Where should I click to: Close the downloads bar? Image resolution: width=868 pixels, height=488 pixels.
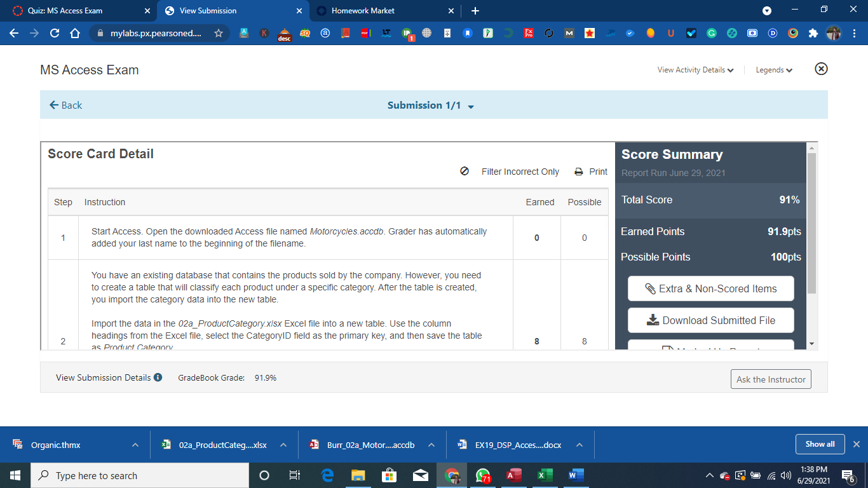[857, 444]
